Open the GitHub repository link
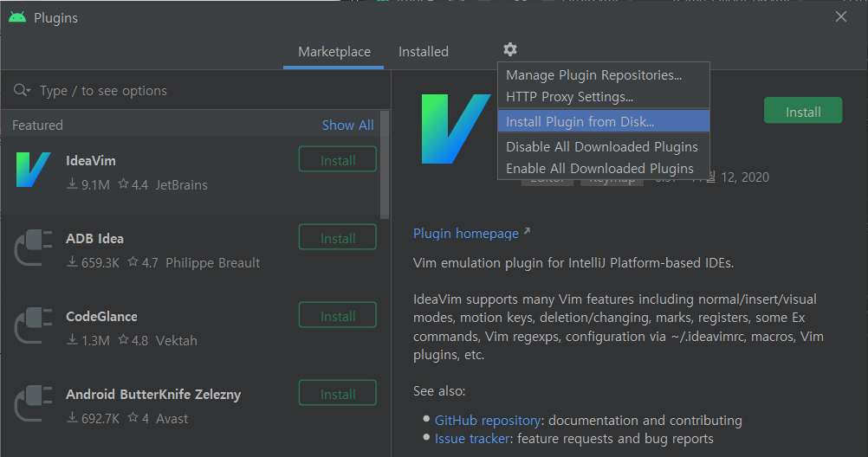The width and height of the screenshot is (868, 457). pyautogui.click(x=488, y=421)
